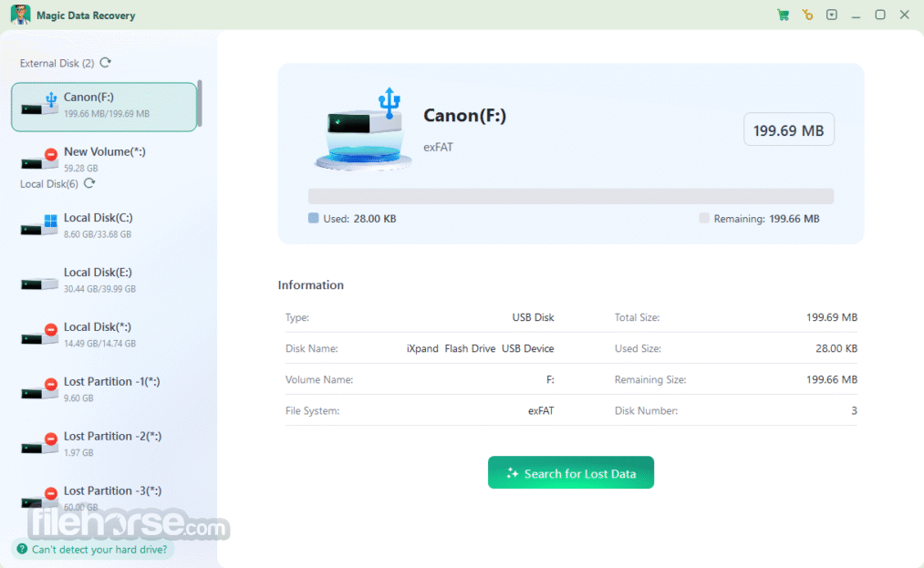Click the Local Disk(6) header
Image resolution: width=924 pixels, height=568 pixels.
pos(49,184)
